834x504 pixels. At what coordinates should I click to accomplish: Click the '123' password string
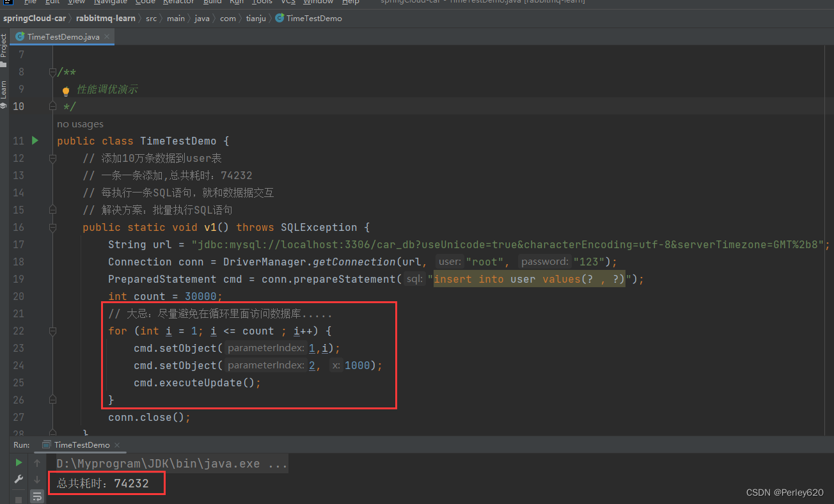tap(589, 262)
